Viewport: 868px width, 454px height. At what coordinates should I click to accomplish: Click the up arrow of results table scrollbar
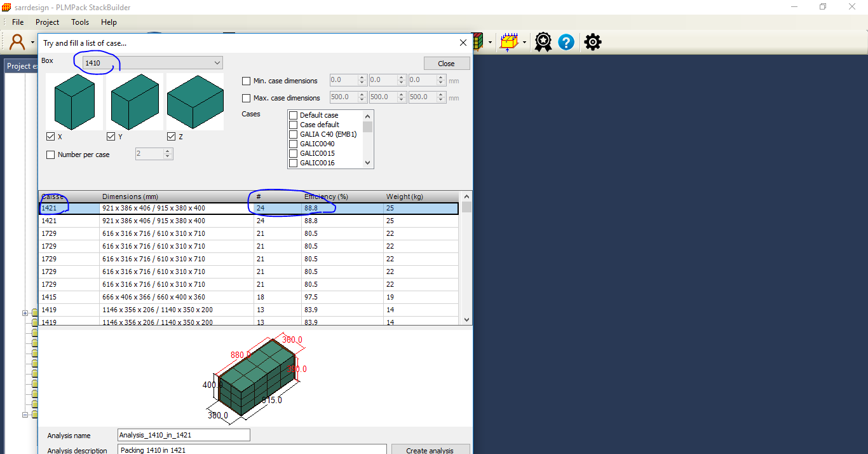coord(467,196)
